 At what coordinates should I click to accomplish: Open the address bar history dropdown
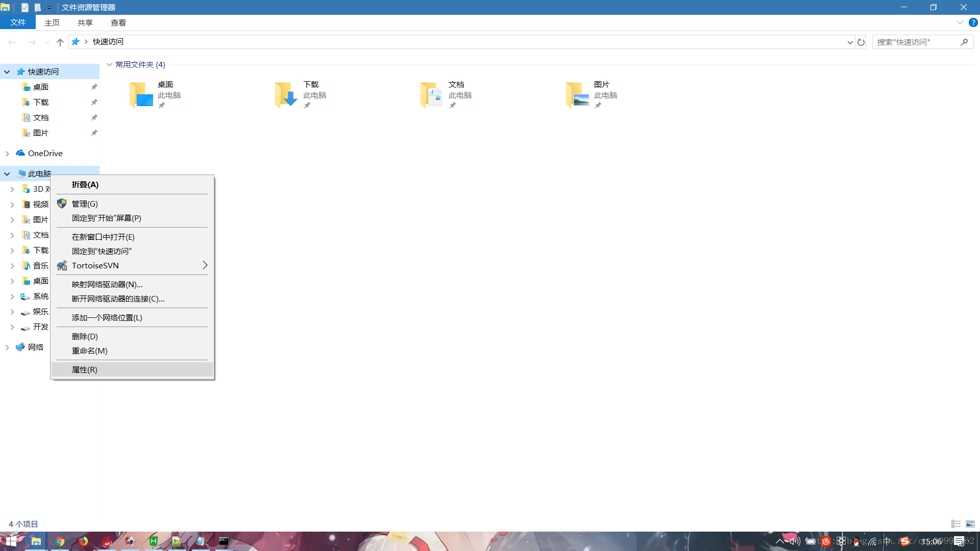click(x=850, y=42)
